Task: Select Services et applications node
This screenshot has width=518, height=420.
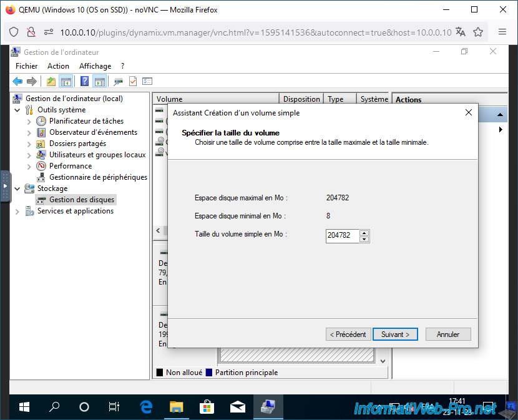Action: click(x=76, y=211)
